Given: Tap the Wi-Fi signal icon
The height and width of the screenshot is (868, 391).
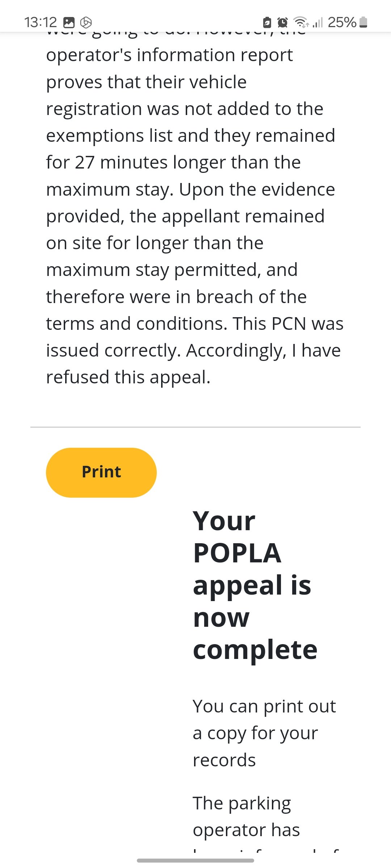Looking at the screenshot, I should tap(301, 22).
